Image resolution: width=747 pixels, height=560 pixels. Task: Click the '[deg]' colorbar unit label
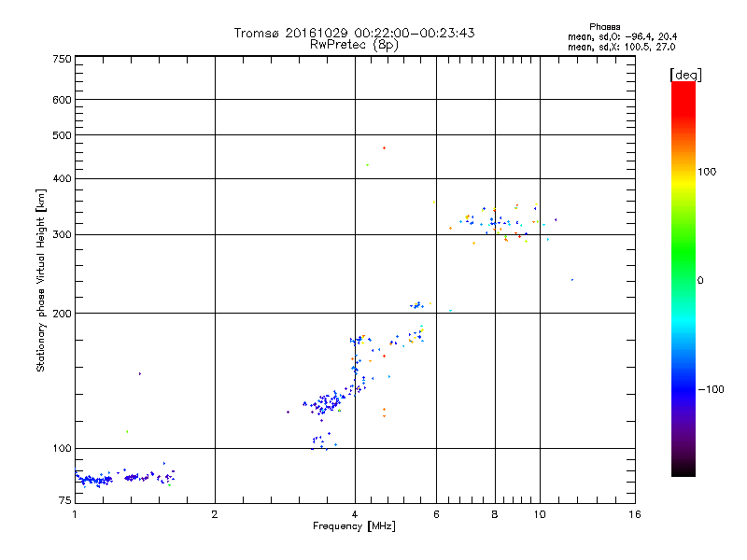685,75
